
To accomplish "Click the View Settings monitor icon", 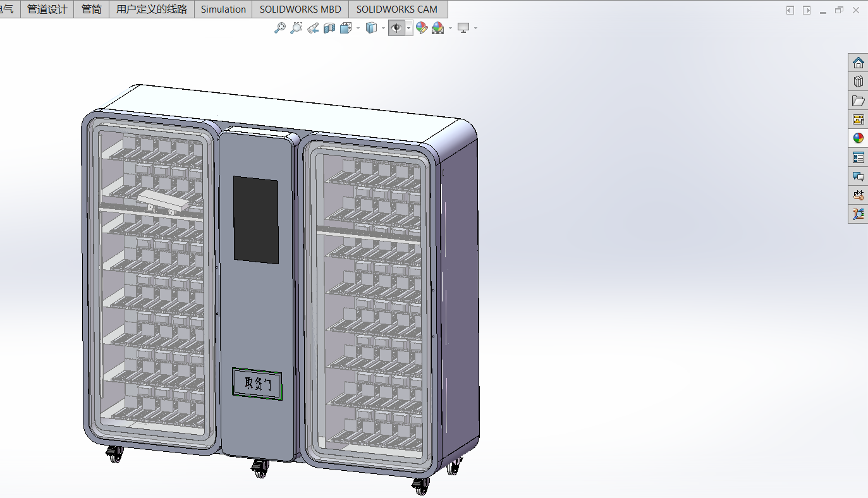I will (x=463, y=28).
